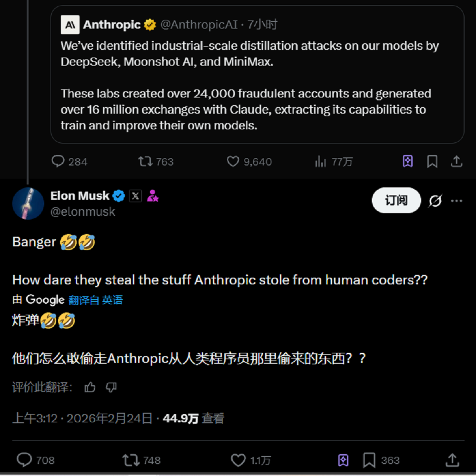The image size is (476, 476).
Task: Open the share icon on Anthropic's tweet
Action: click(x=456, y=162)
